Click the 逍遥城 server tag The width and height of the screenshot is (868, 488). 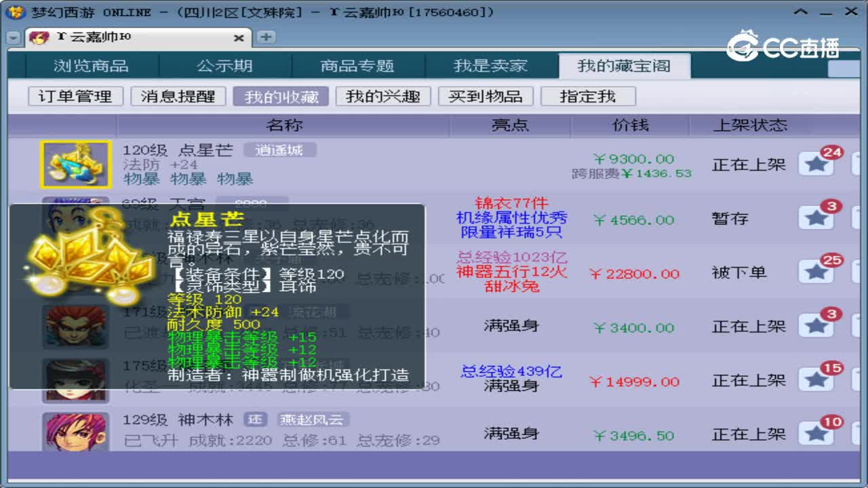pos(279,150)
